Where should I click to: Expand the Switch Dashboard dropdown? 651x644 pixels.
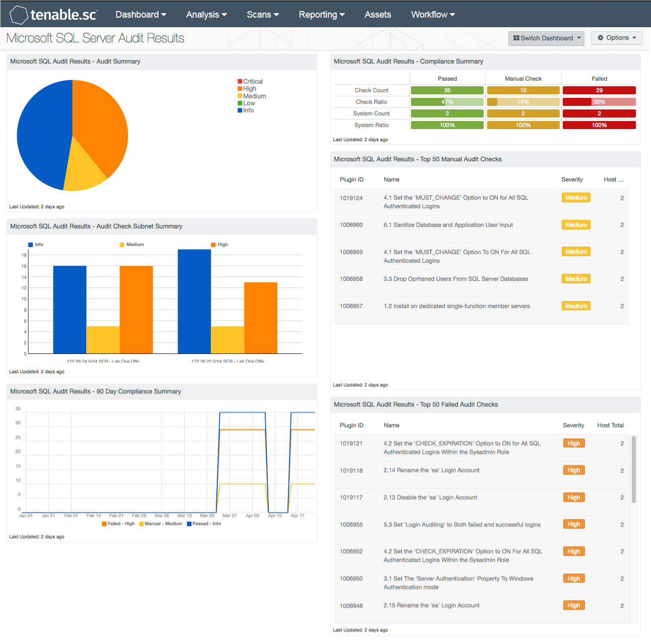click(x=546, y=38)
